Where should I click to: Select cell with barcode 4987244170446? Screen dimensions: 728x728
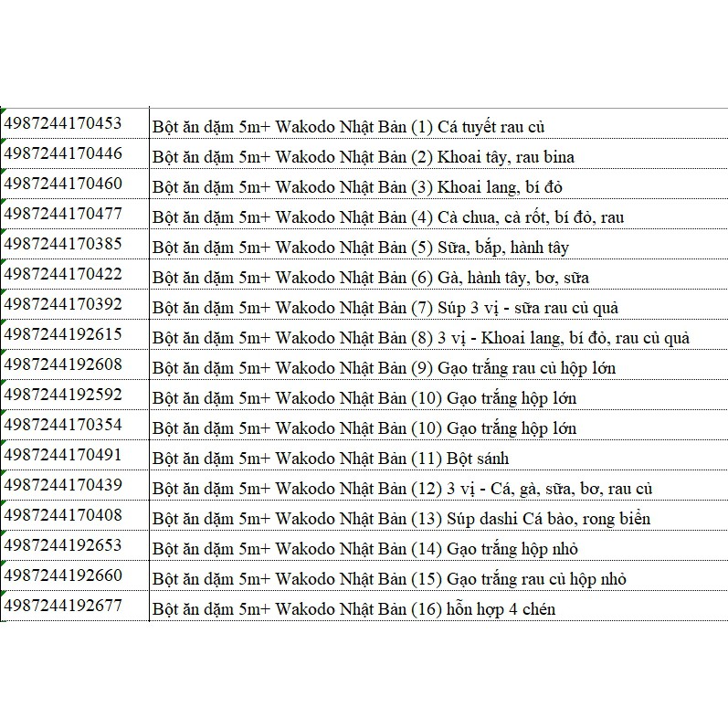[75, 153]
